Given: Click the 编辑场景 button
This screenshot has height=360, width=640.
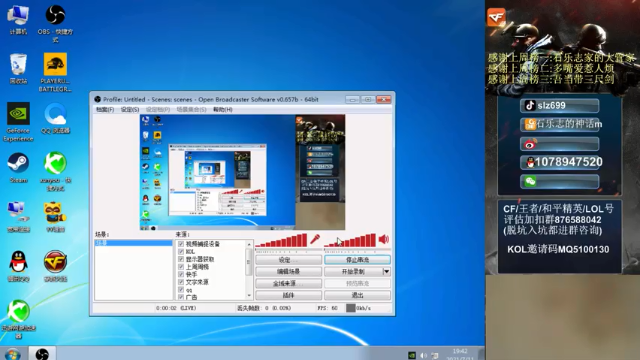Looking at the screenshot, I should [x=289, y=271].
